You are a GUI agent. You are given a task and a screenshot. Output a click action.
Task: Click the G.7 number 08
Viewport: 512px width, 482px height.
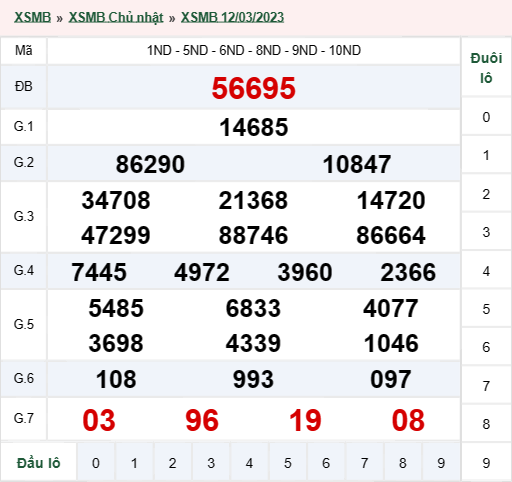coord(408,420)
